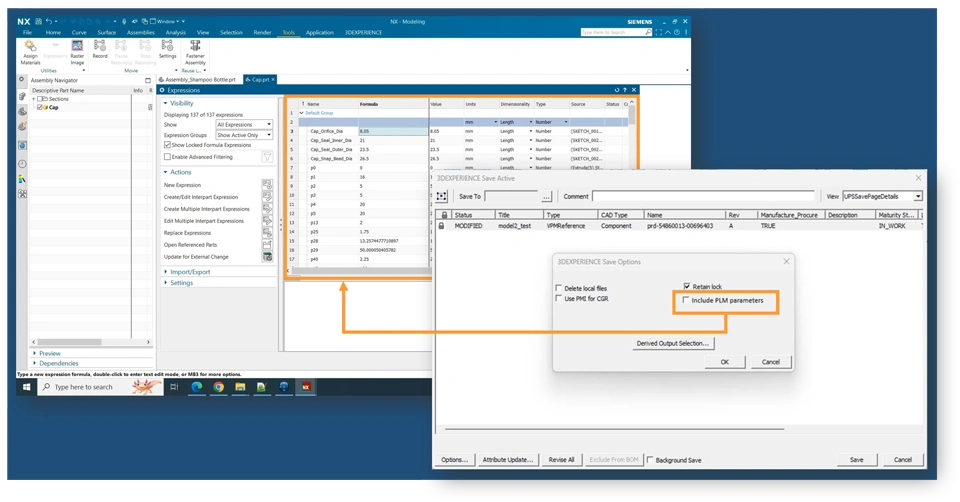Expand the Import/Export section
Image resolution: width=960 pixels, height=502 pixels.
coord(165,272)
